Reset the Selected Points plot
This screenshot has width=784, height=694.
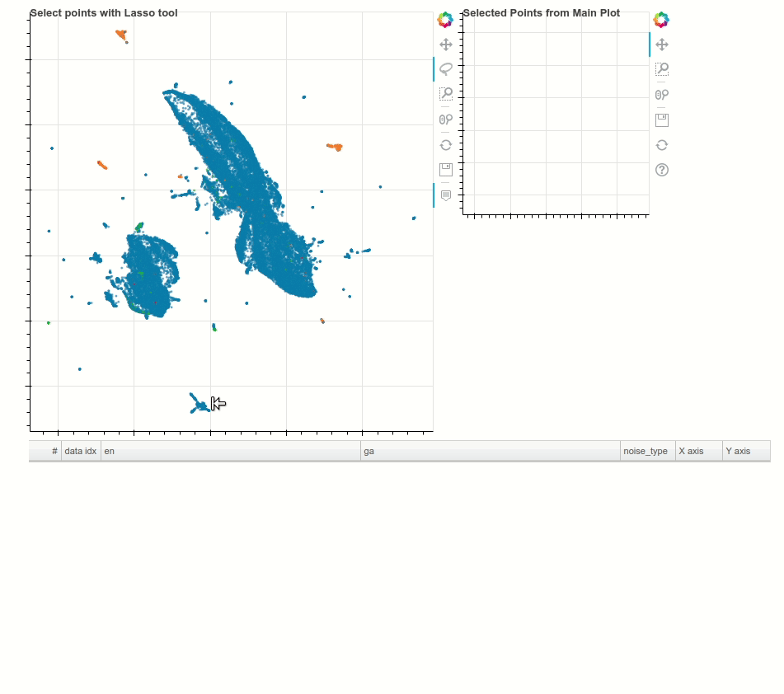(661, 145)
